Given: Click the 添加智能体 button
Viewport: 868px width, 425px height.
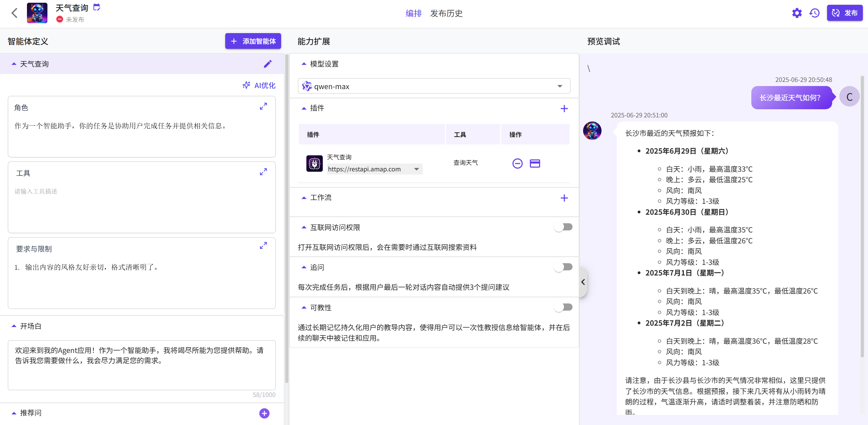Looking at the screenshot, I should 253,41.
